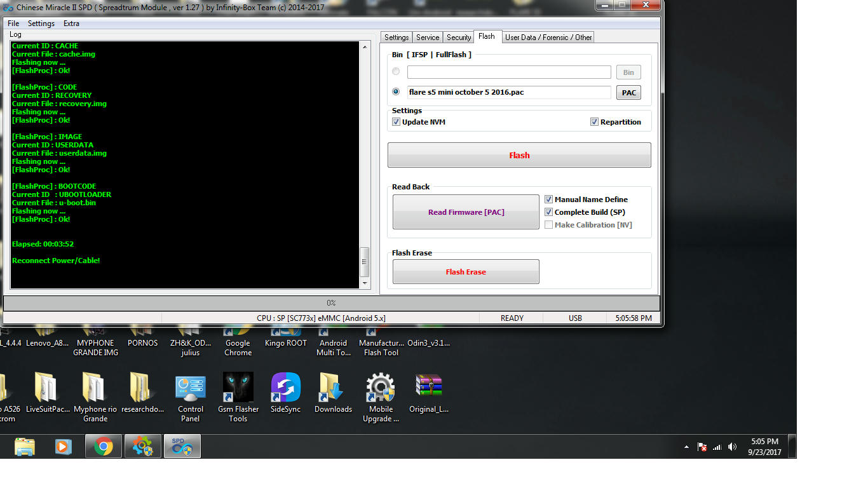Select the Bin file radio button
Screen dimensions: 868x488
coord(397,72)
